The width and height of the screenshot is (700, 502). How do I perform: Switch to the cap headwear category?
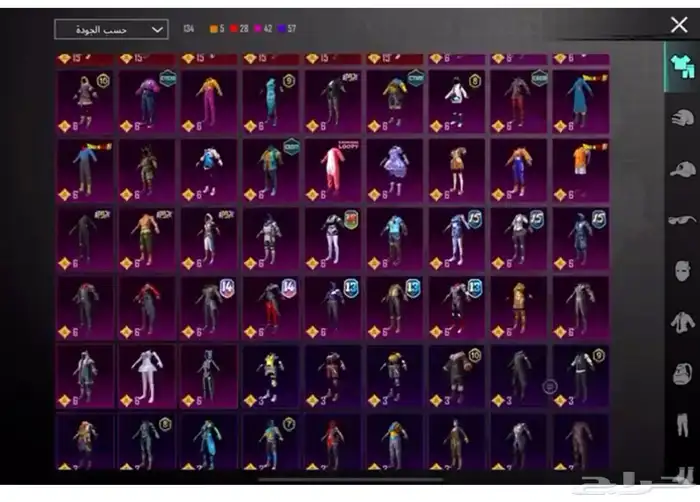coord(681,168)
